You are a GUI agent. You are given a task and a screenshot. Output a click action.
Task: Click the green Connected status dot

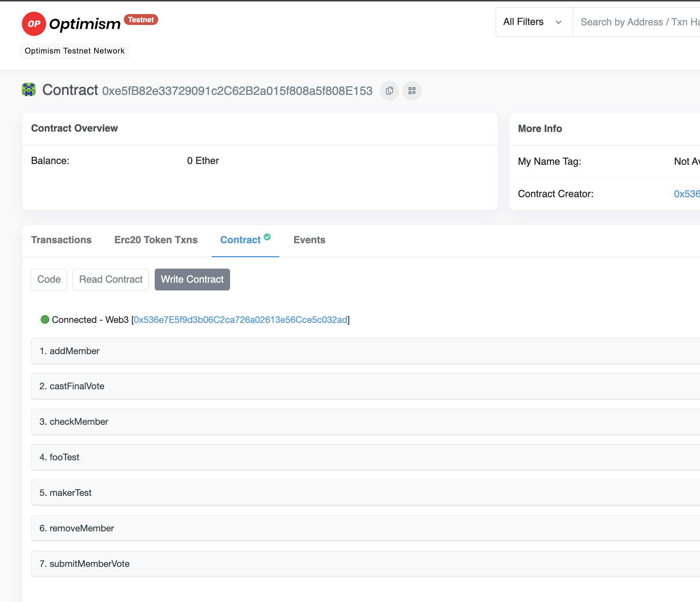[x=45, y=320]
